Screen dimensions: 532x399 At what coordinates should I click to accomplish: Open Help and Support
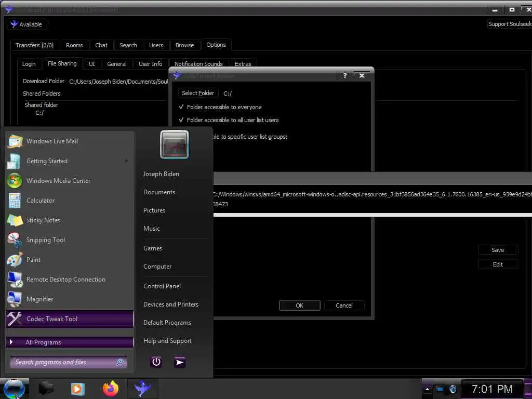coord(168,341)
